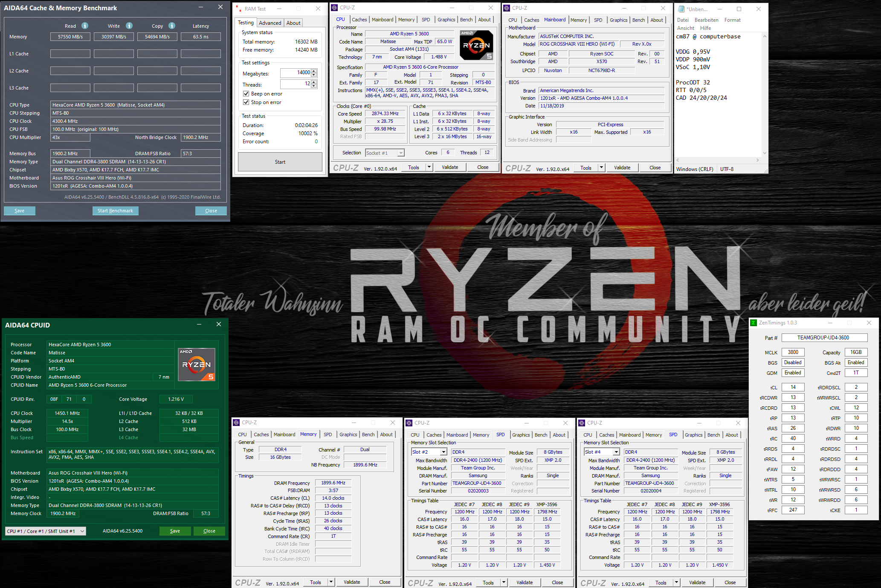
Task: Uncheck the Stop on error checkbox
Action: (246, 102)
